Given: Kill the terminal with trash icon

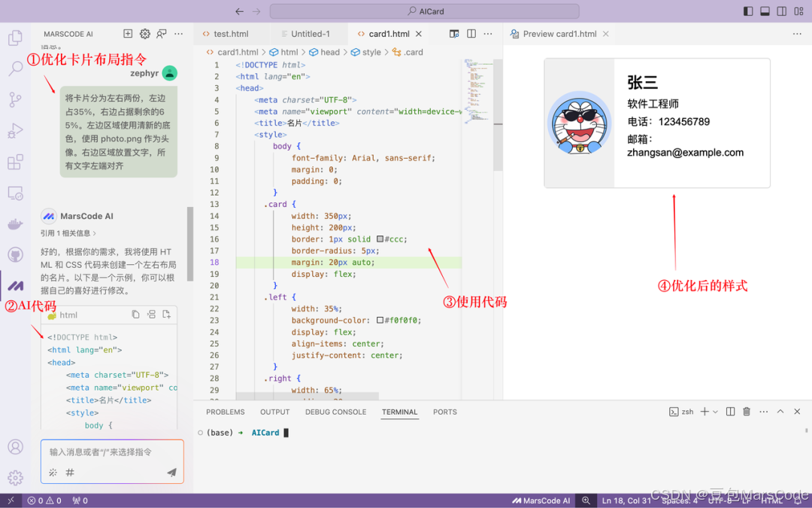Looking at the screenshot, I should tap(747, 412).
